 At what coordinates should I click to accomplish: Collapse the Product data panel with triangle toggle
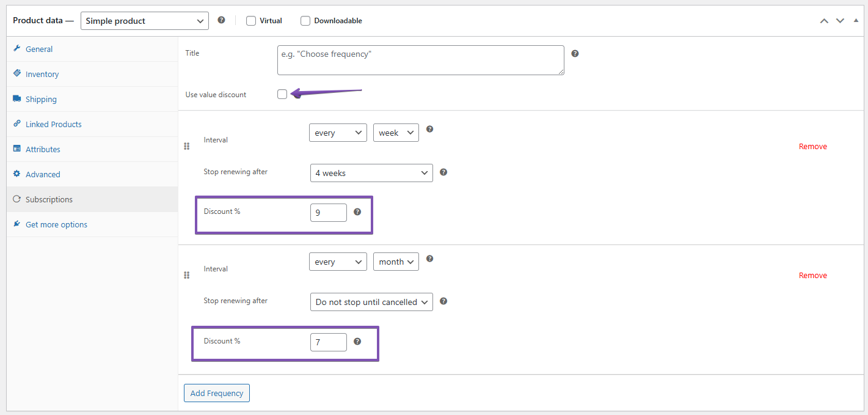coord(856,20)
